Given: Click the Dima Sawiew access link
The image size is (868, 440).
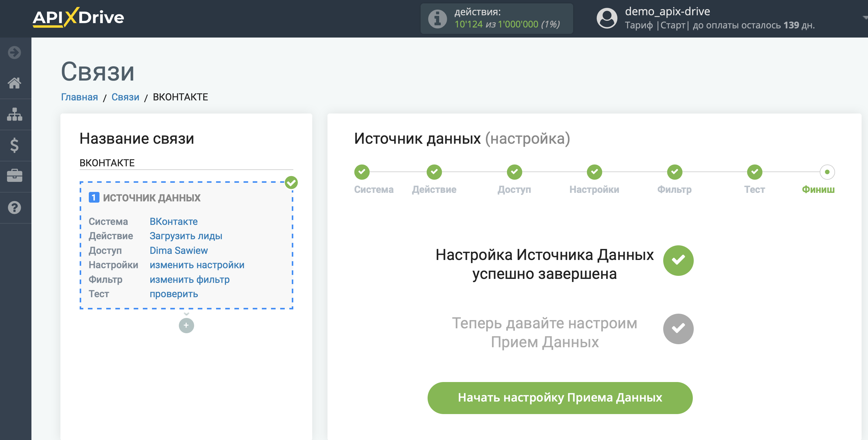Looking at the screenshot, I should [179, 250].
